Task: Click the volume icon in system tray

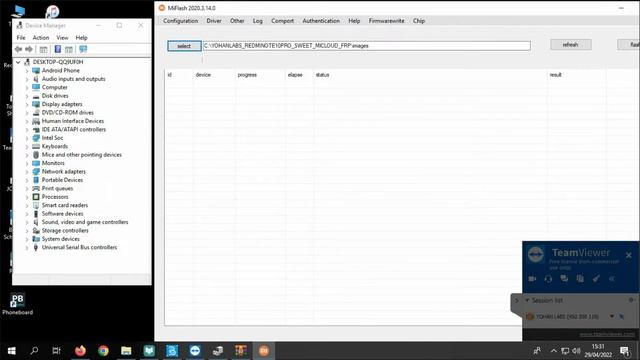Action: 576,351
